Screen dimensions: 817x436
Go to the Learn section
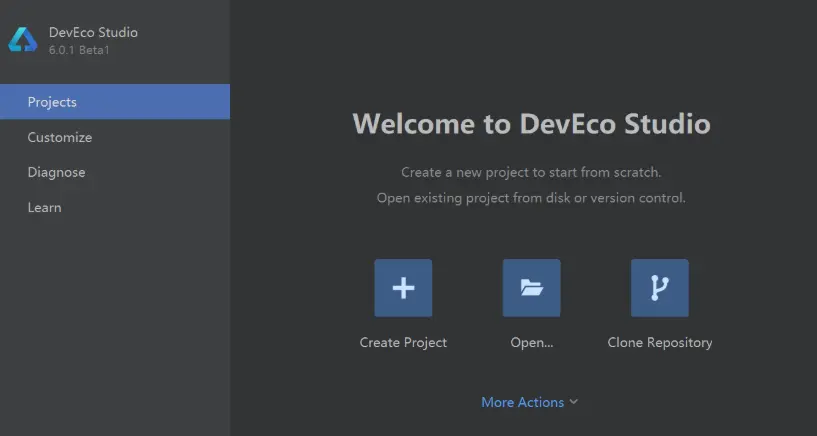point(44,207)
